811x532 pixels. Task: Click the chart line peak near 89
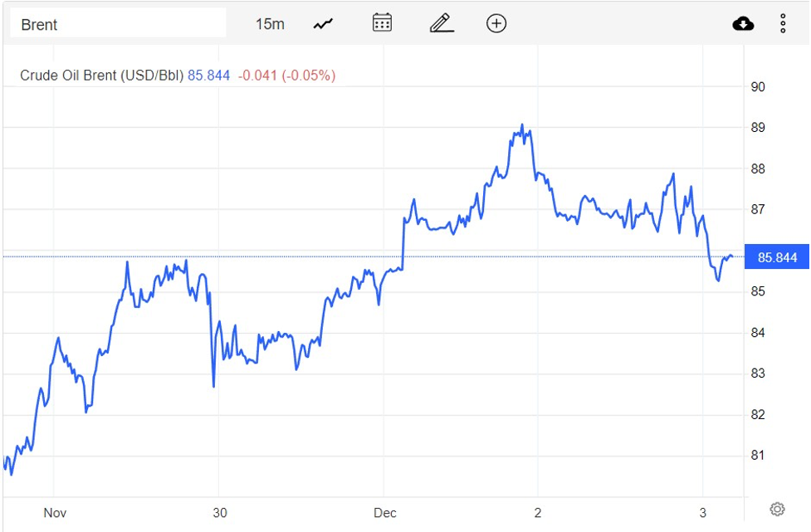tap(522, 126)
